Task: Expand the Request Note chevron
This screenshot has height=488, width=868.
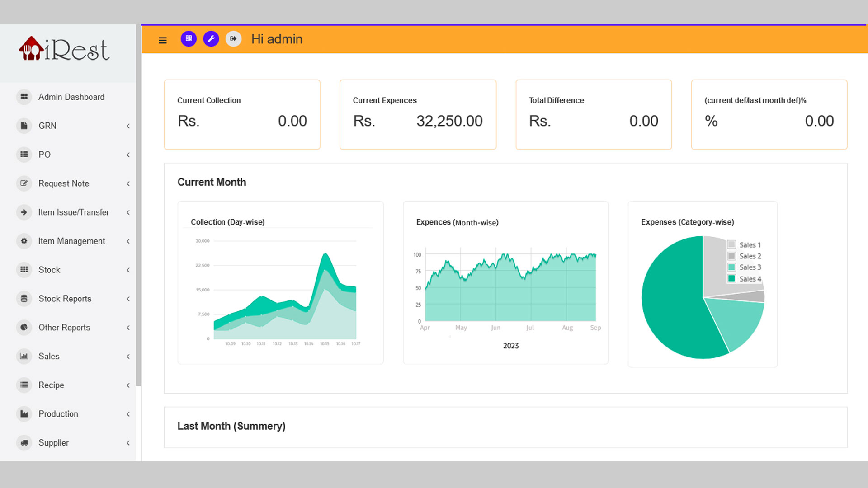Action: pyautogui.click(x=128, y=184)
